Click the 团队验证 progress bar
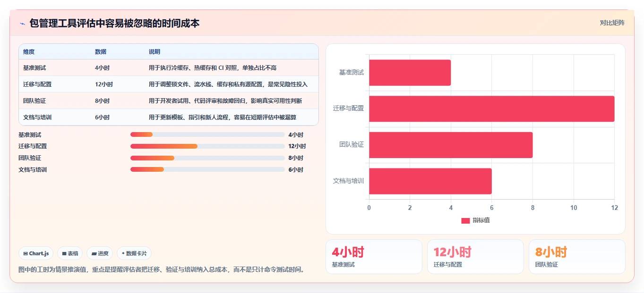 [207, 158]
